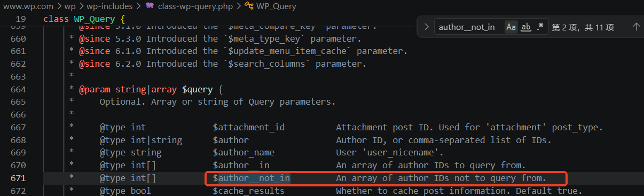Toggle Use Regular Expression (.*) option
The width and height of the screenshot is (644, 196).
pos(540,27)
